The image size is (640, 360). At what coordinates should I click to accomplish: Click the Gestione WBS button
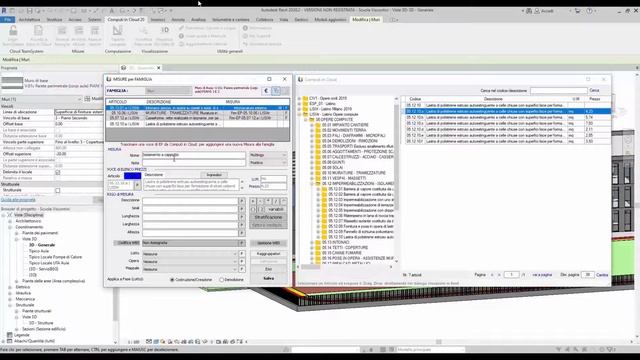click(x=268, y=243)
